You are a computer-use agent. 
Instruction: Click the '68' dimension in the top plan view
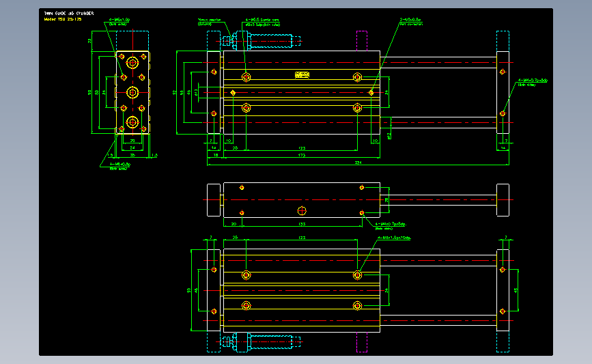coord(182,92)
